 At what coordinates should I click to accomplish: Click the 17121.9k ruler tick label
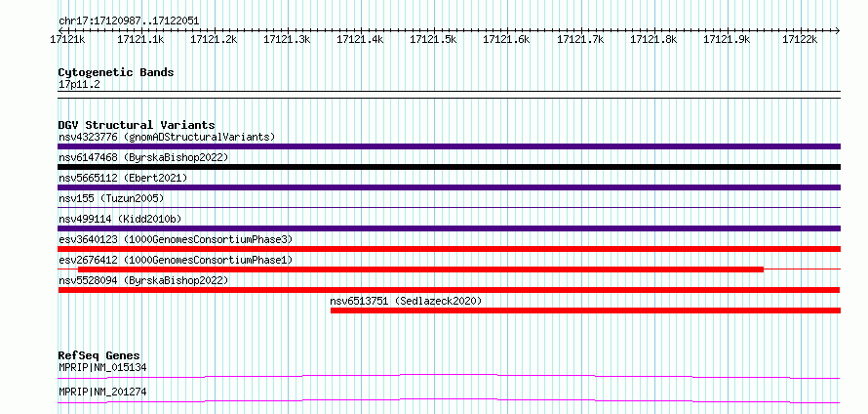point(727,39)
